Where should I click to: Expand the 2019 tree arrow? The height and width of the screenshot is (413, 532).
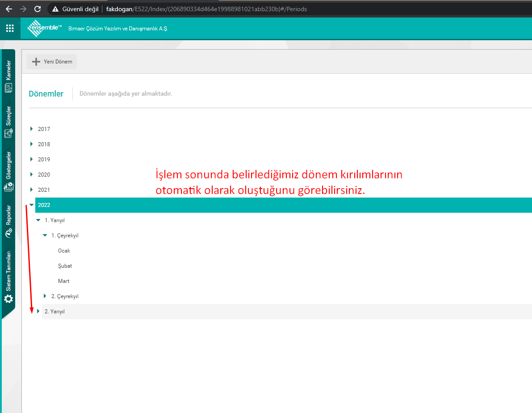coord(31,160)
